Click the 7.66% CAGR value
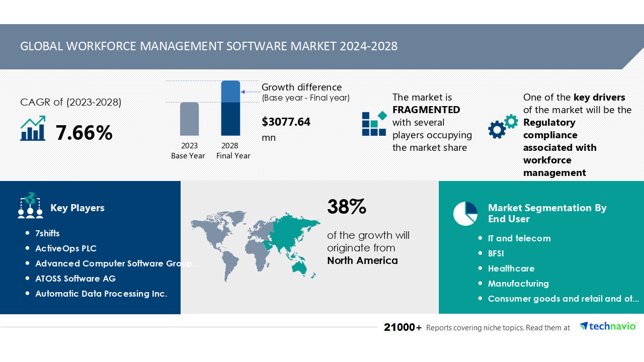The width and height of the screenshot is (644, 362). (x=84, y=133)
